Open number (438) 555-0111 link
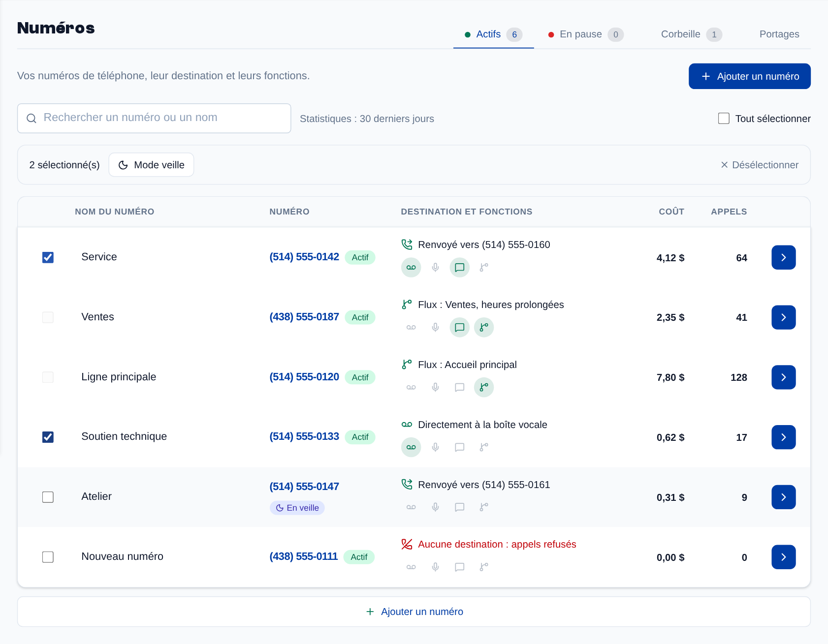The height and width of the screenshot is (644, 828). point(304,556)
